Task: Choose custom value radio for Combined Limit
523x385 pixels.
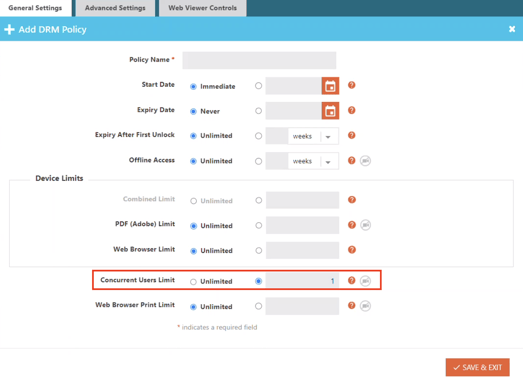Action: click(258, 200)
